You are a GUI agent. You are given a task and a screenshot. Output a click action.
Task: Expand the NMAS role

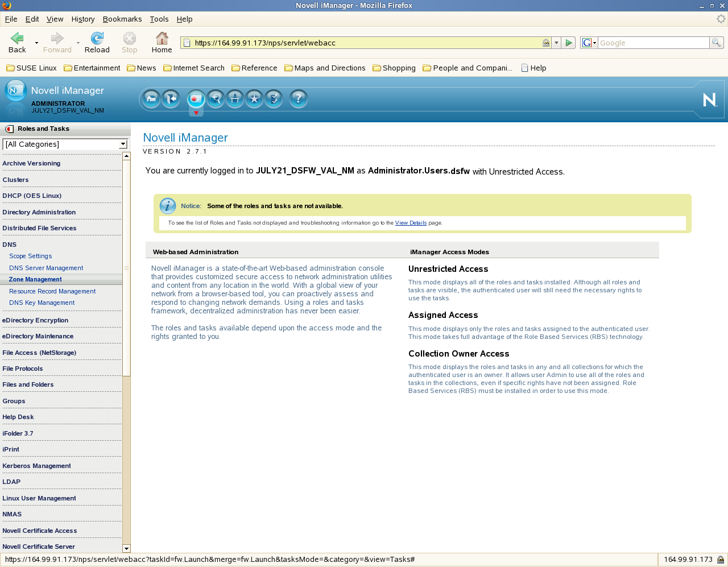click(12, 514)
